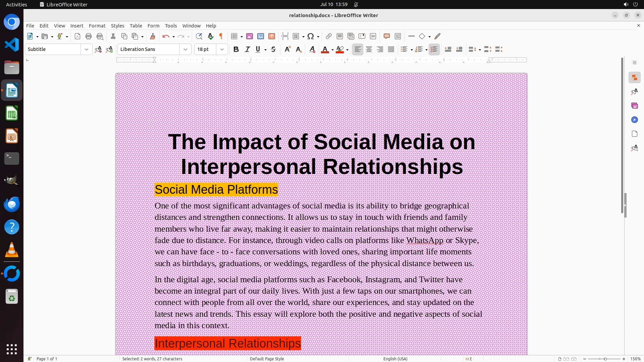Image resolution: width=644 pixels, height=362 pixels.
Task: Click English (USA) language in status bar
Action: (395, 359)
